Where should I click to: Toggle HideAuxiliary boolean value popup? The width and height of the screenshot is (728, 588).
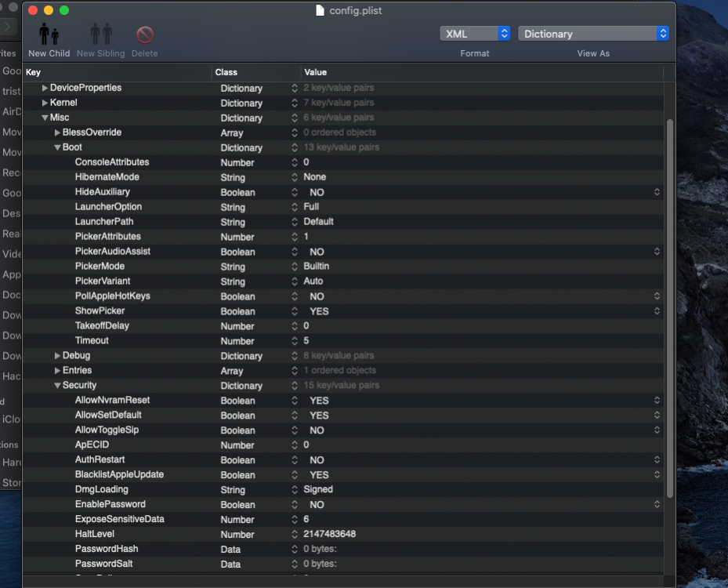click(x=657, y=192)
